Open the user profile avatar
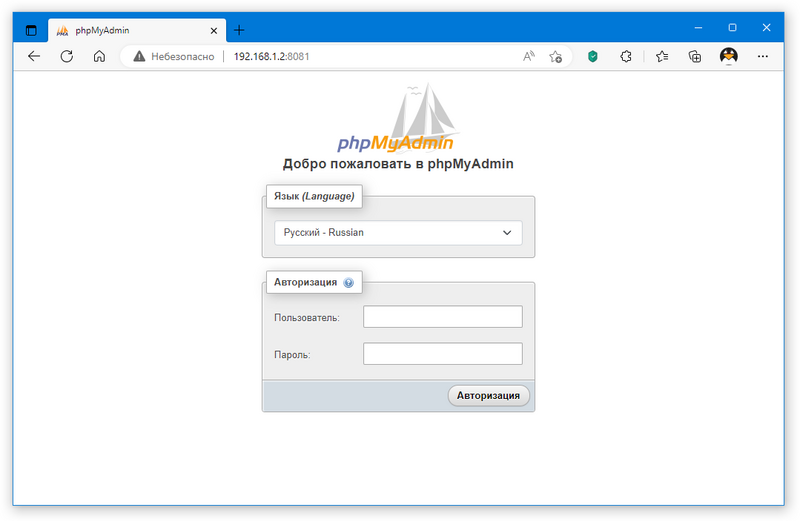The height and width of the screenshot is (521, 800). [x=729, y=56]
